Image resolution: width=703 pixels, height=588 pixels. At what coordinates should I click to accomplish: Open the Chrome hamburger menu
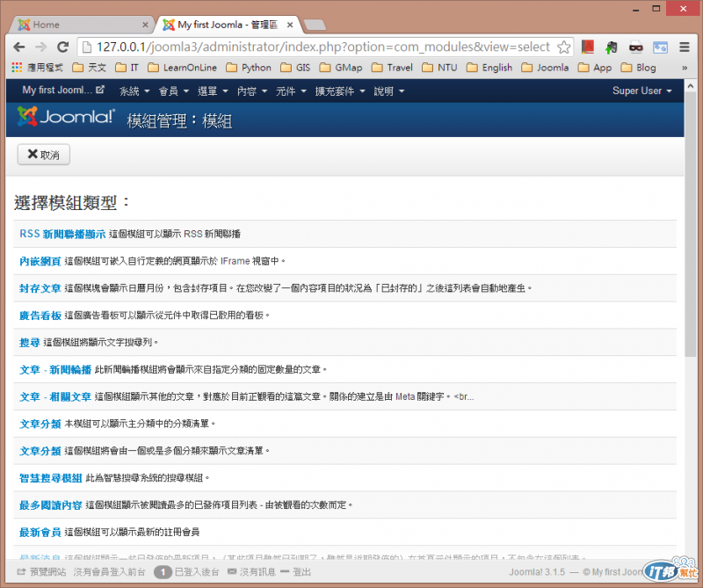[685, 47]
